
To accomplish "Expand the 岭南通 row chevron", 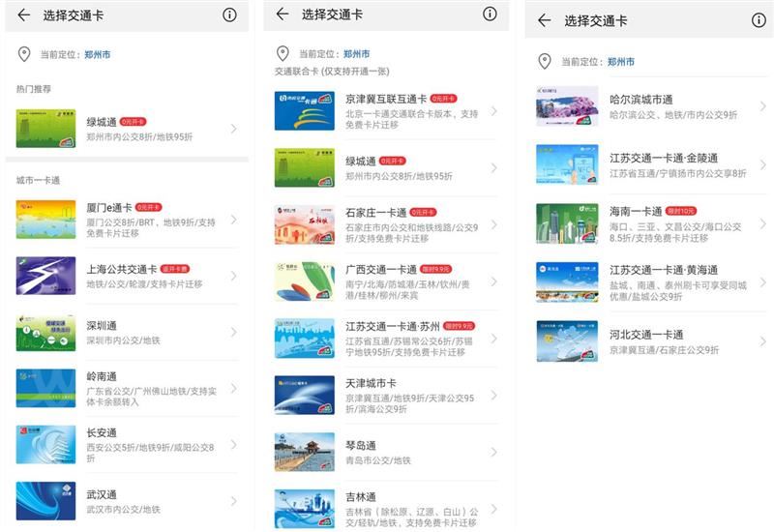I will (x=233, y=389).
